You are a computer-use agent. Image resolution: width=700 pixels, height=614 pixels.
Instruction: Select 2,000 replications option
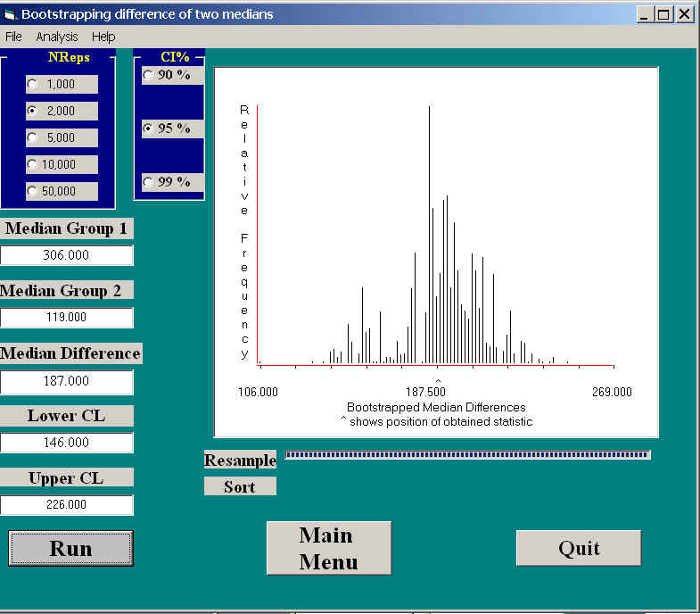point(33,112)
